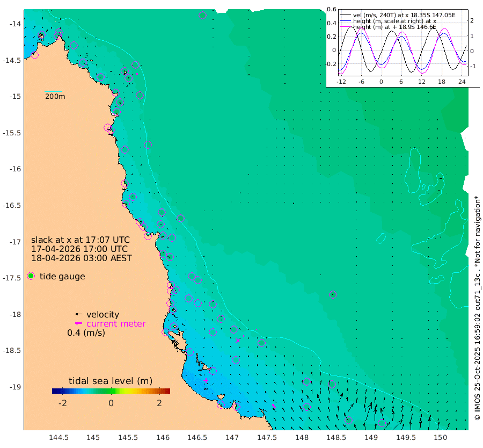Screen dimensions: 483x448
Task: Click the inset time axis '-12' label
Action: (341, 82)
